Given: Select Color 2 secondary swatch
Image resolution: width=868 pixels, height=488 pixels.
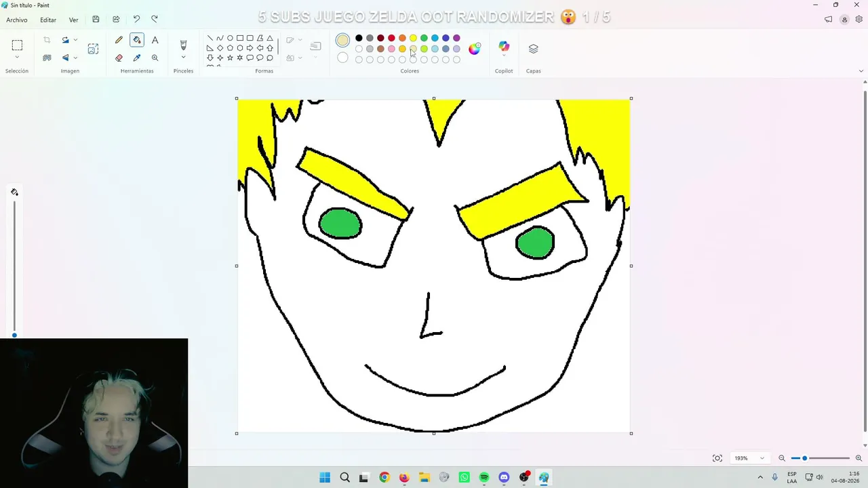Looking at the screenshot, I should (342, 58).
